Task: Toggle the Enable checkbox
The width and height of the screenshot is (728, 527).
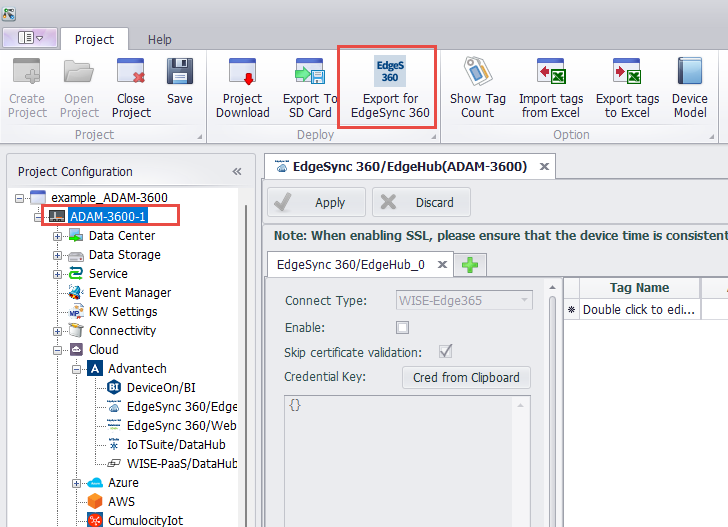Action: coord(403,327)
